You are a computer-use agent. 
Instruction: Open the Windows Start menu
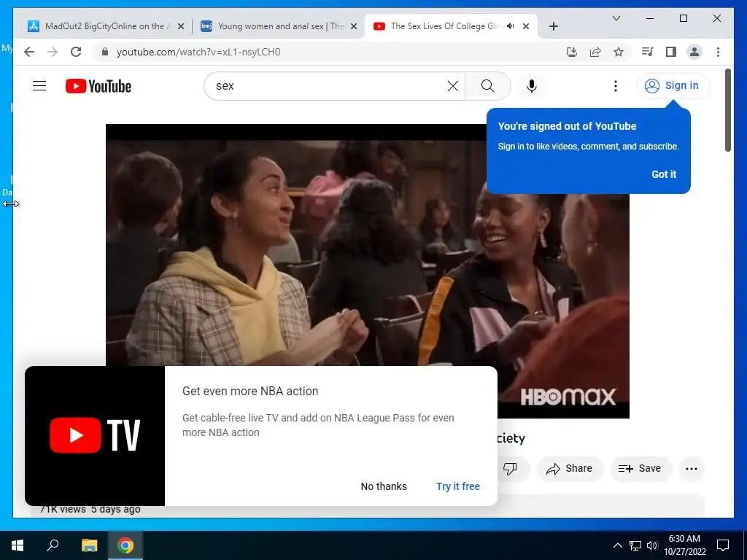(x=18, y=545)
